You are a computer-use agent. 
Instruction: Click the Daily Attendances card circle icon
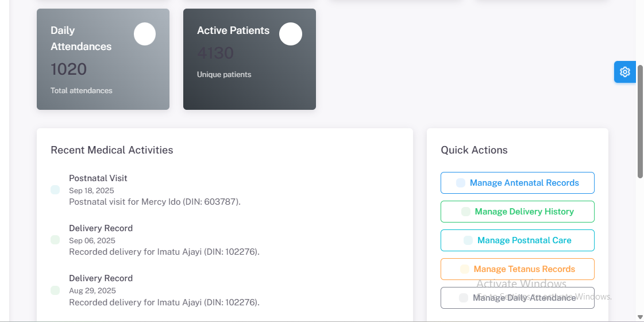145,34
